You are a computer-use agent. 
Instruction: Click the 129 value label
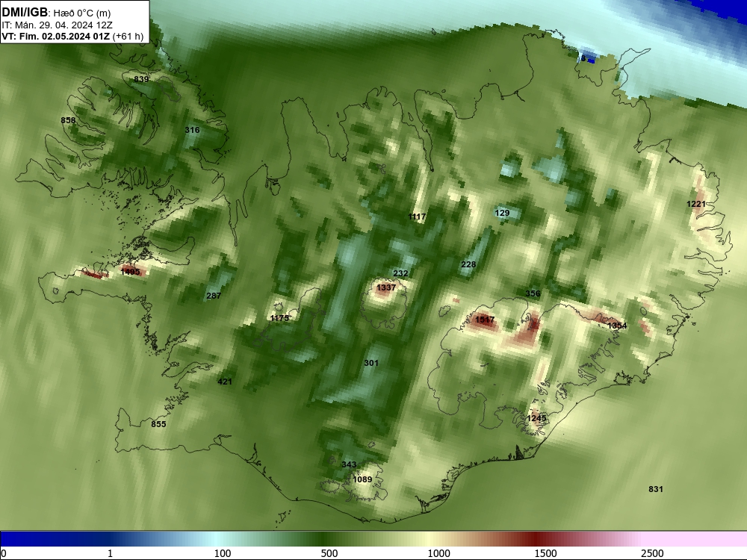502,213
